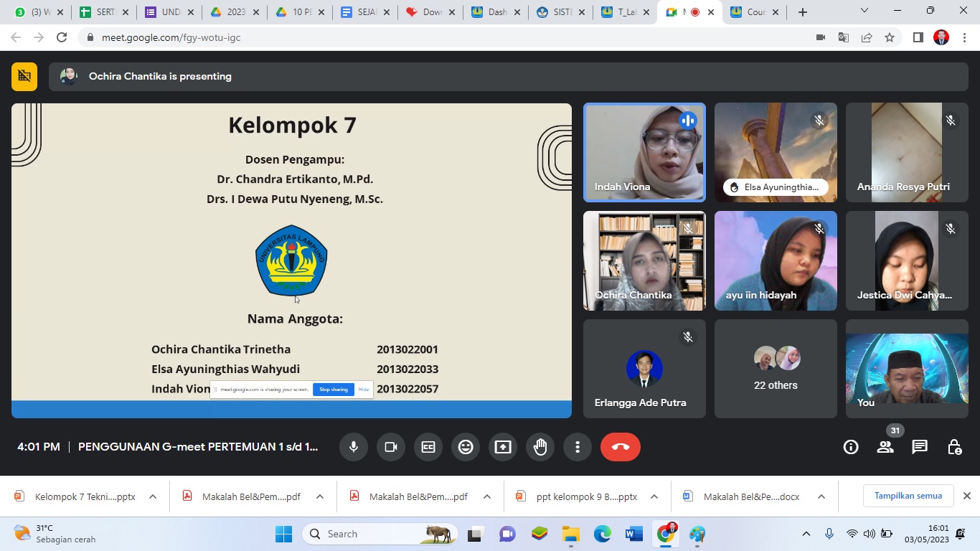Viewport: 980px width, 551px height.
Task: Open a new browser tab
Action: point(803,12)
